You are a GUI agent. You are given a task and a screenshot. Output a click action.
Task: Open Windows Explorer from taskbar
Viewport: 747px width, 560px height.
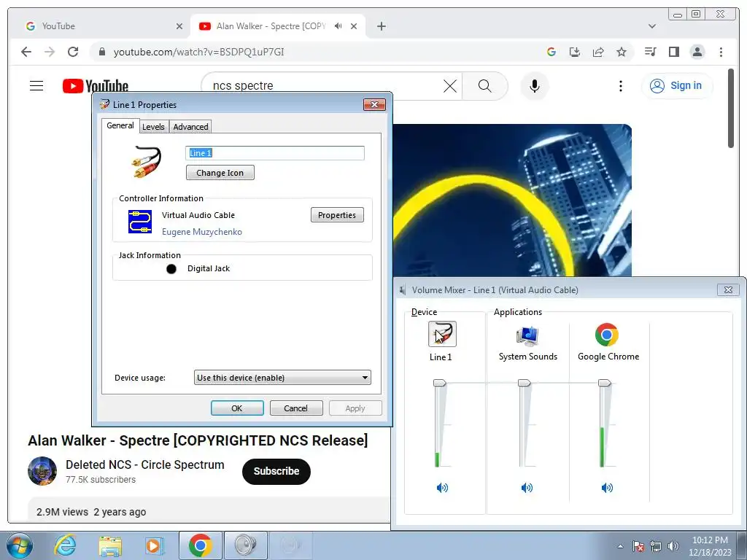click(x=110, y=545)
